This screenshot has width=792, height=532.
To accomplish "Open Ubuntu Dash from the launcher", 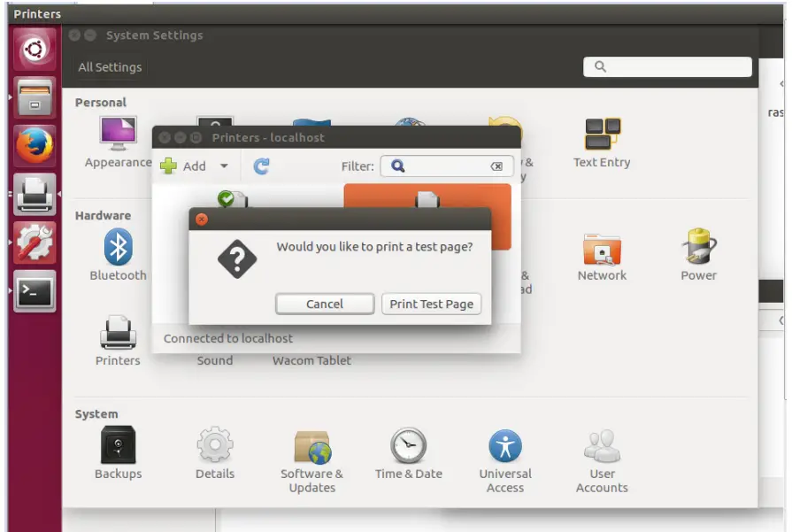I will click(35, 49).
